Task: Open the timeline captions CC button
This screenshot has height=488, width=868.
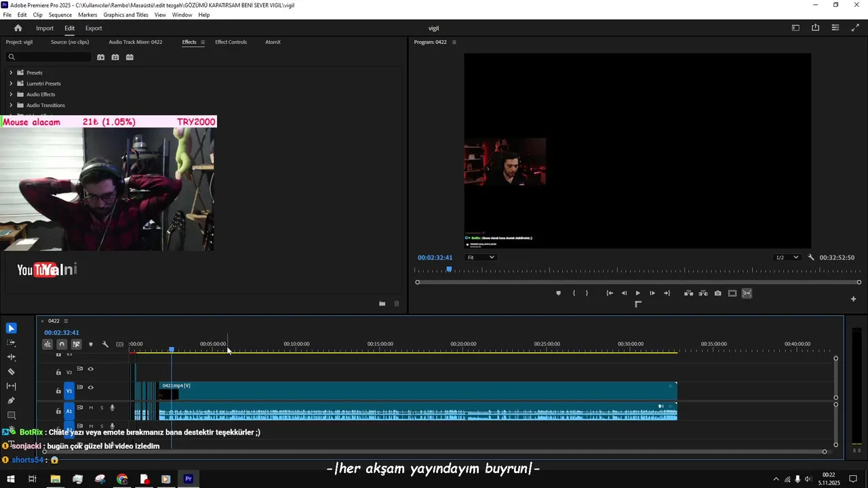Action: tap(120, 344)
